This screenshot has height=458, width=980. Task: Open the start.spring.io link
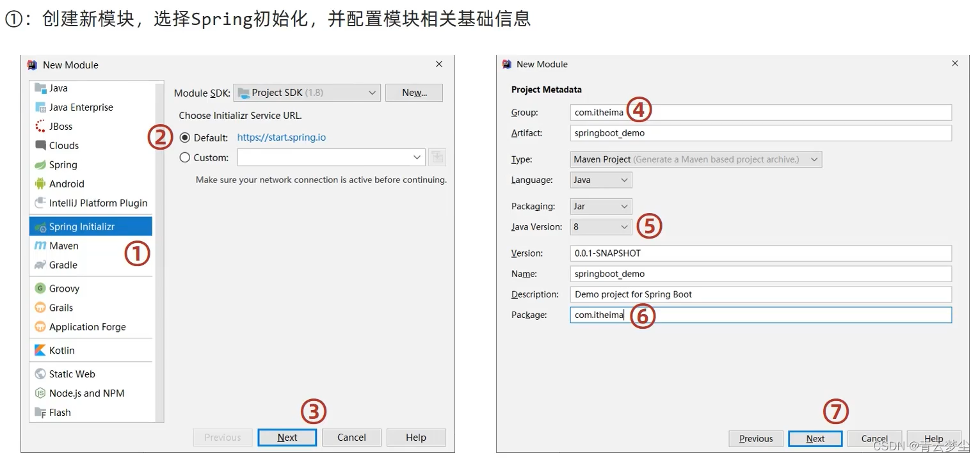[282, 138]
